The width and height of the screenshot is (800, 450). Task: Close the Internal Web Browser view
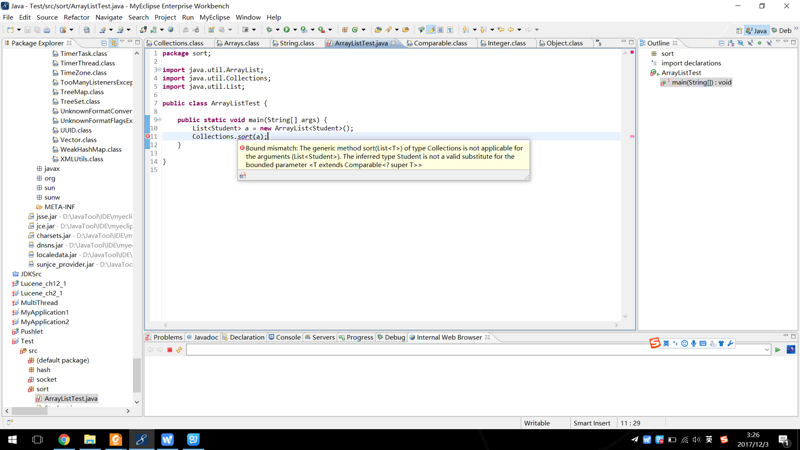487,337
